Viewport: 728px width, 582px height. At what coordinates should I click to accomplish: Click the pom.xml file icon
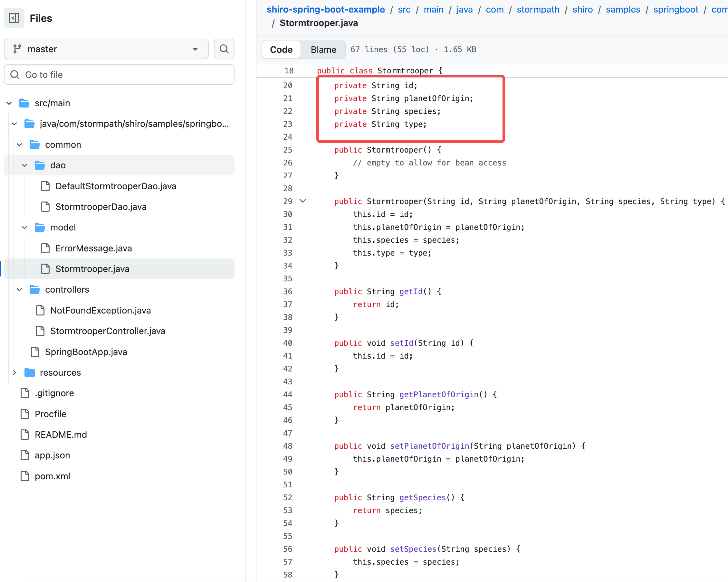coord(25,476)
